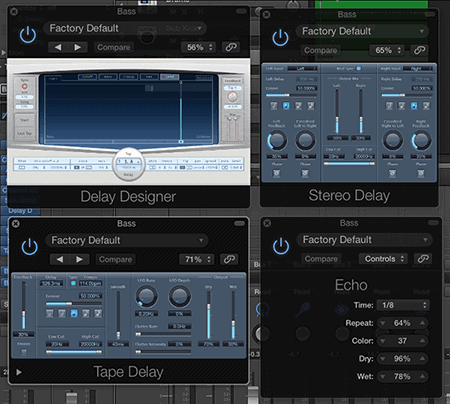Bypass Delay Designer with its power icon

pyautogui.click(x=28, y=35)
